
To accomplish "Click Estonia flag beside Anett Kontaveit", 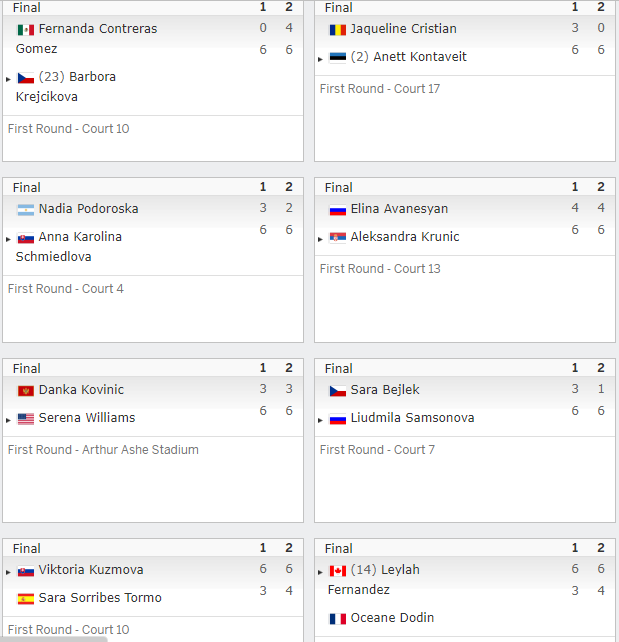I will point(338,57).
